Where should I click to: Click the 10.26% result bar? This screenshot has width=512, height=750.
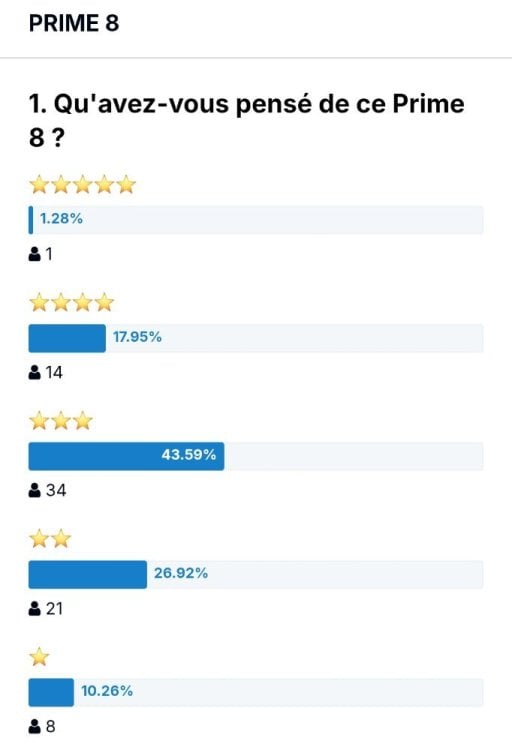click(256, 693)
